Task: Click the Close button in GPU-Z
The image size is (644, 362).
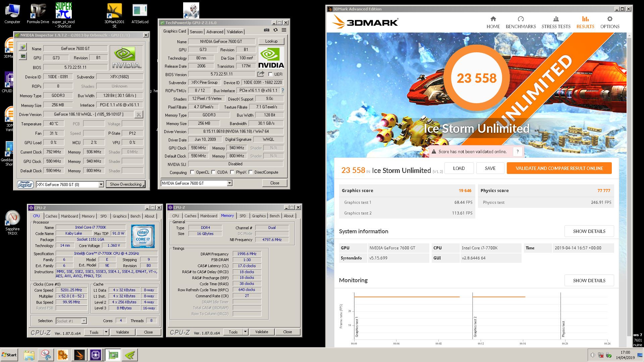Action: (275, 183)
